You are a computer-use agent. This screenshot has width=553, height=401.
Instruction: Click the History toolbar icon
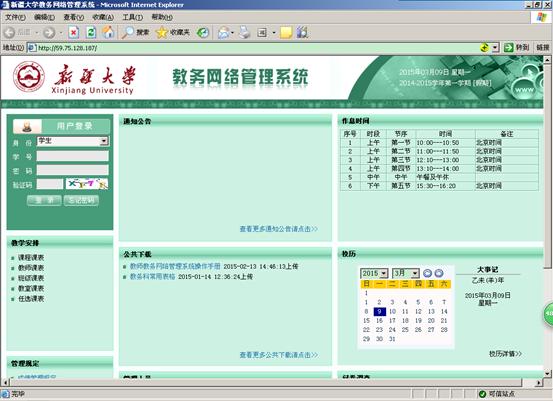203,33
